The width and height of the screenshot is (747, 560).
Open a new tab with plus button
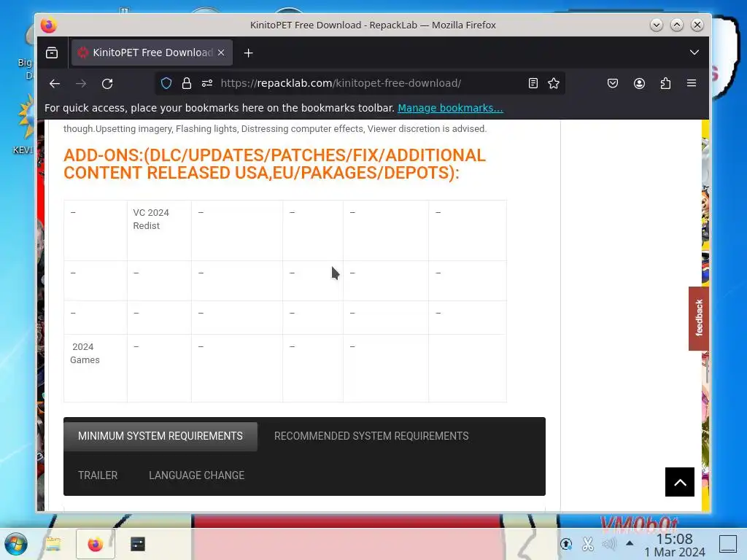point(248,52)
